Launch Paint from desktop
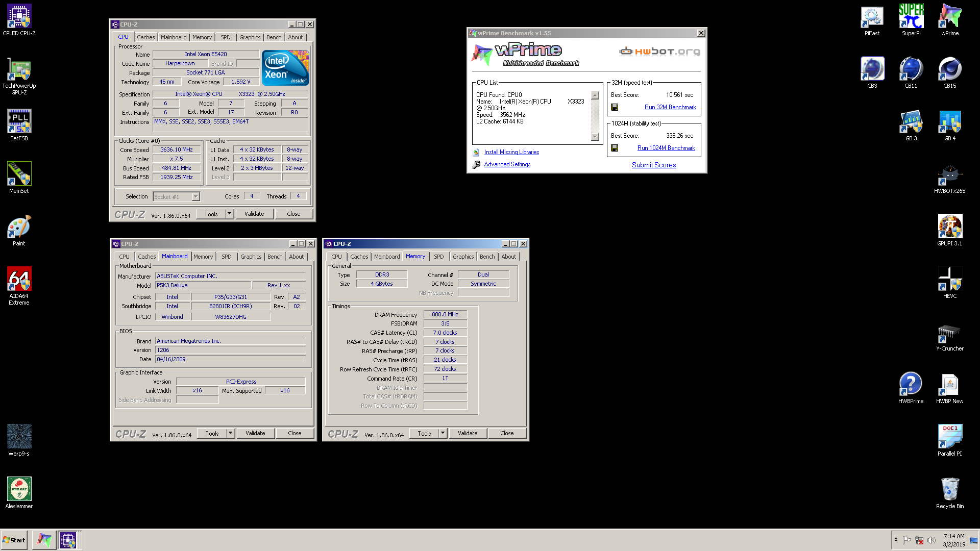980x551 pixels. click(19, 231)
